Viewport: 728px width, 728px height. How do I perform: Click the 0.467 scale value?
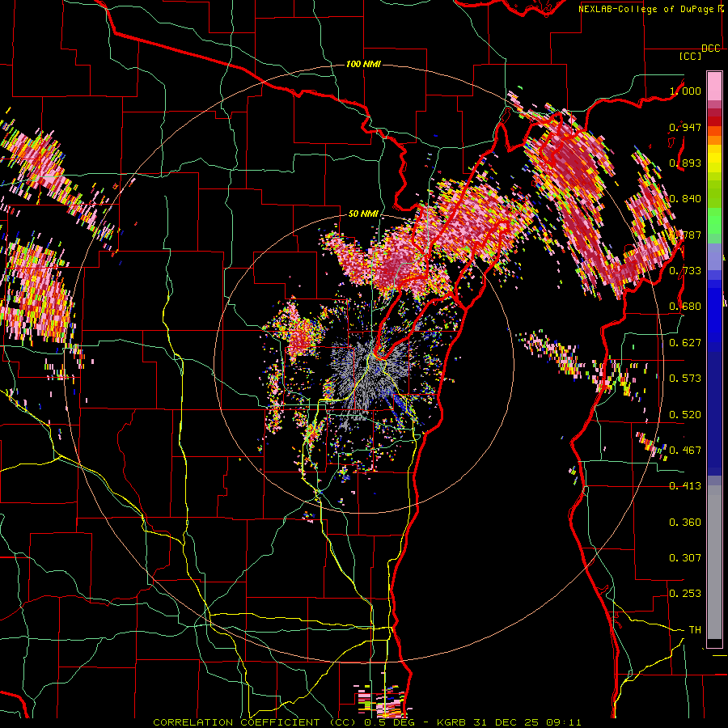(x=685, y=451)
